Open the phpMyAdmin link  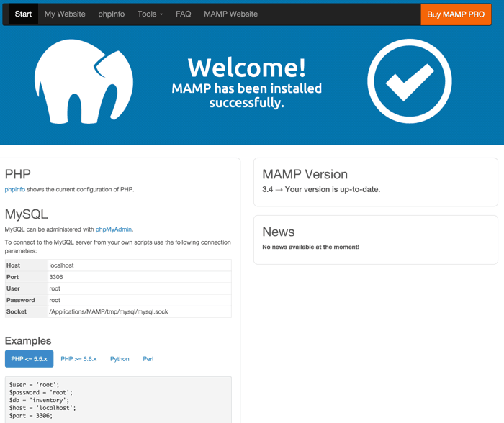coord(114,229)
